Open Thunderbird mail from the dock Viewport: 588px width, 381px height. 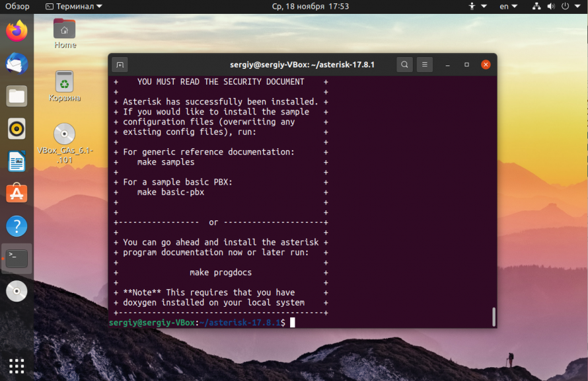point(17,63)
